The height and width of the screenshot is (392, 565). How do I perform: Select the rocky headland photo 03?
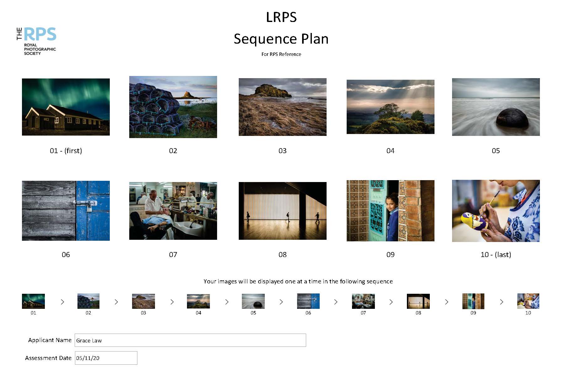pyautogui.click(x=282, y=107)
